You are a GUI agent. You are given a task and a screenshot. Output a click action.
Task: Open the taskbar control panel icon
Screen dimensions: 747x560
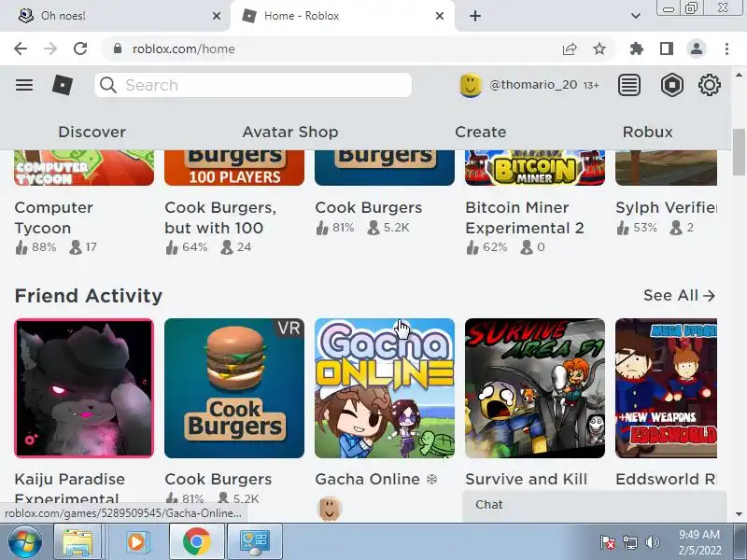(x=255, y=541)
